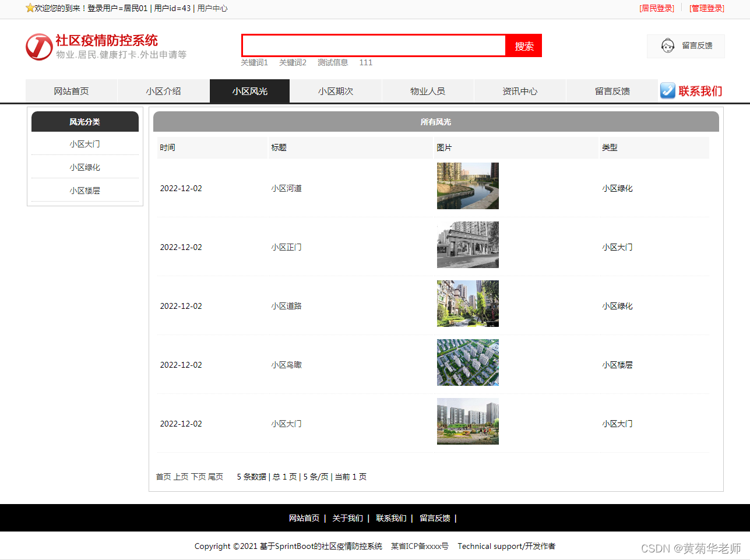The width and height of the screenshot is (750, 560).
Task: Open the 小区河道 thumbnail image
Action: pyautogui.click(x=468, y=186)
